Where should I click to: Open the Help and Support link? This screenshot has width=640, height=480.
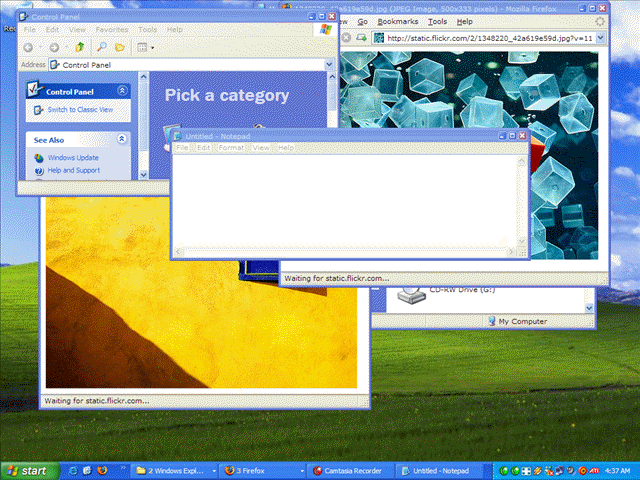74,171
